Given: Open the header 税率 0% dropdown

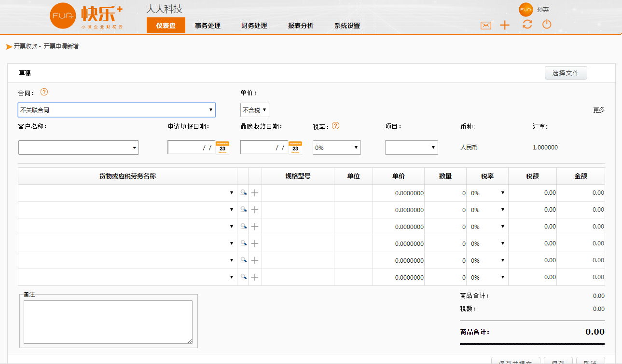Looking at the screenshot, I should [337, 148].
